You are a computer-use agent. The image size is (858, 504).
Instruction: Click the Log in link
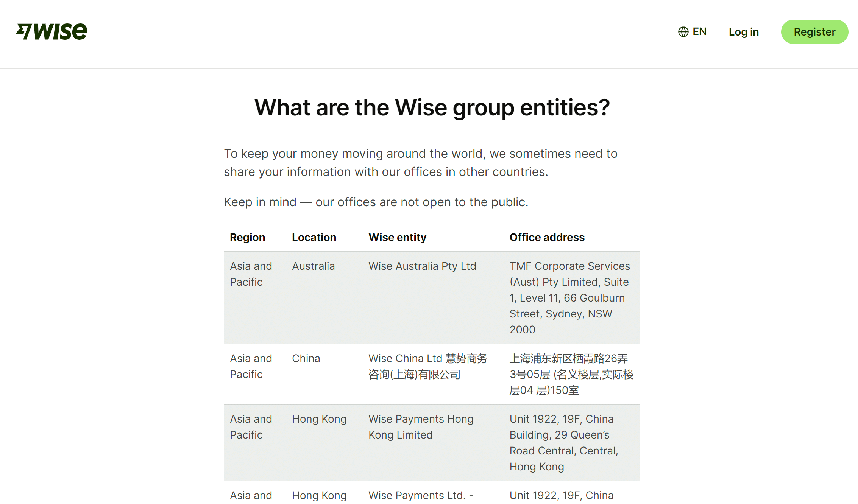point(744,32)
